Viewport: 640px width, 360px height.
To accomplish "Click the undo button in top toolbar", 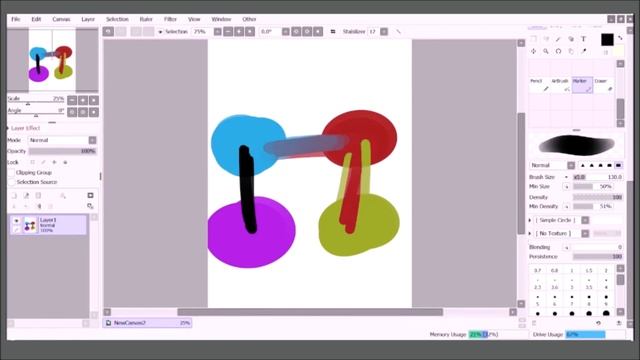I will click(x=108, y=31).
